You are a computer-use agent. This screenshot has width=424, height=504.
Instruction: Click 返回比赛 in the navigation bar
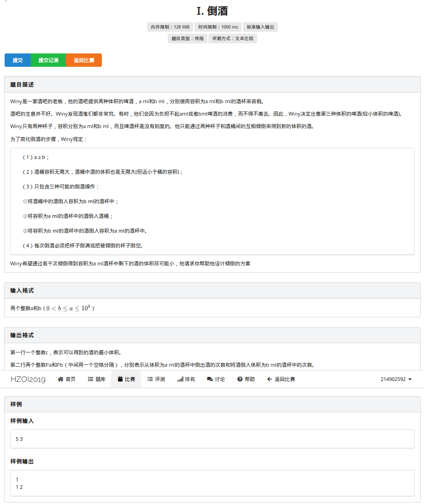click(281, 379)
